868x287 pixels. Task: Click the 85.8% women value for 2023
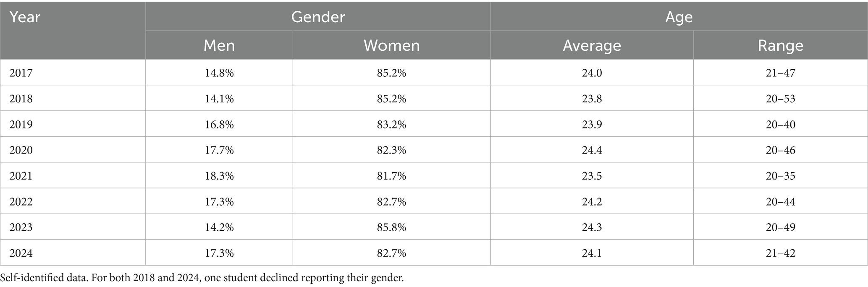click(391, 227)
